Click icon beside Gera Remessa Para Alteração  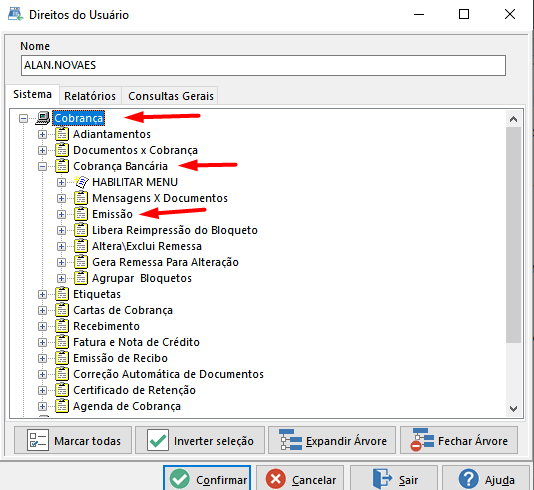[x=81, y=262]
